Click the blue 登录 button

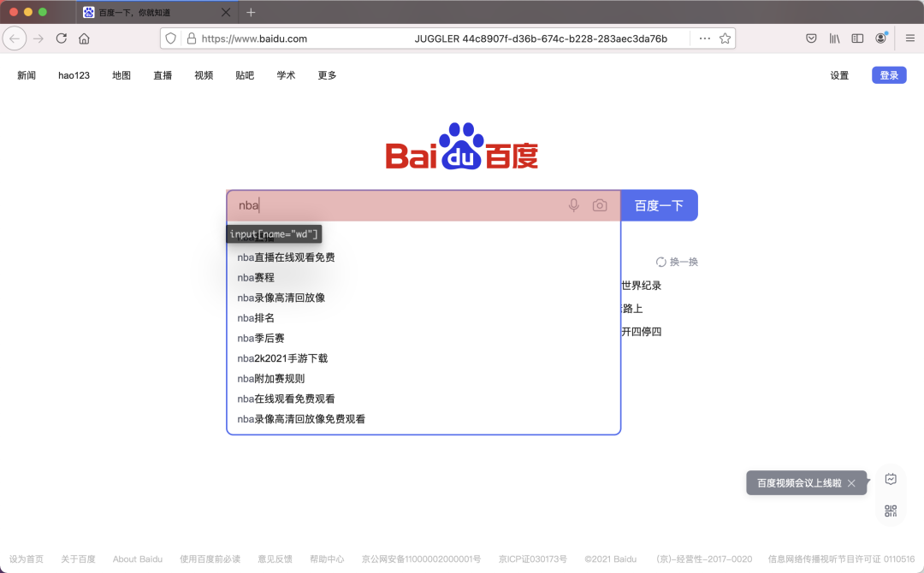point(889,75)
